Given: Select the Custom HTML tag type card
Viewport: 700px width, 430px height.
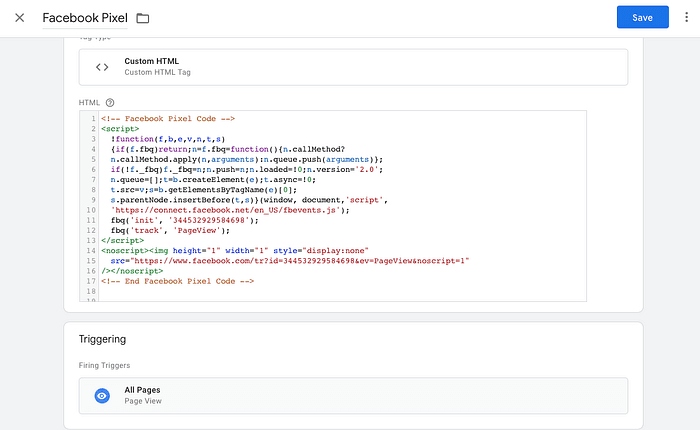Looking at the screenshot, I should click(x=353, y=67).
